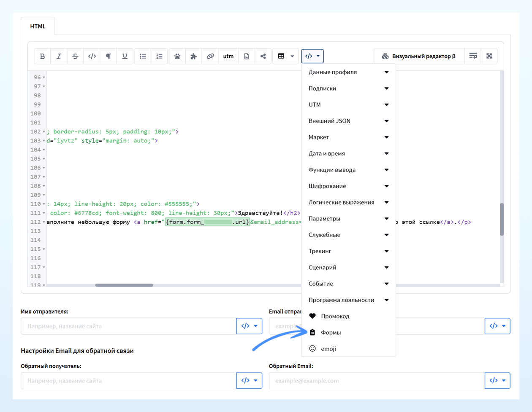This screenshot has width=532, height=412.
Task: Expand Внешний JSON submenu
Action: 348,121
